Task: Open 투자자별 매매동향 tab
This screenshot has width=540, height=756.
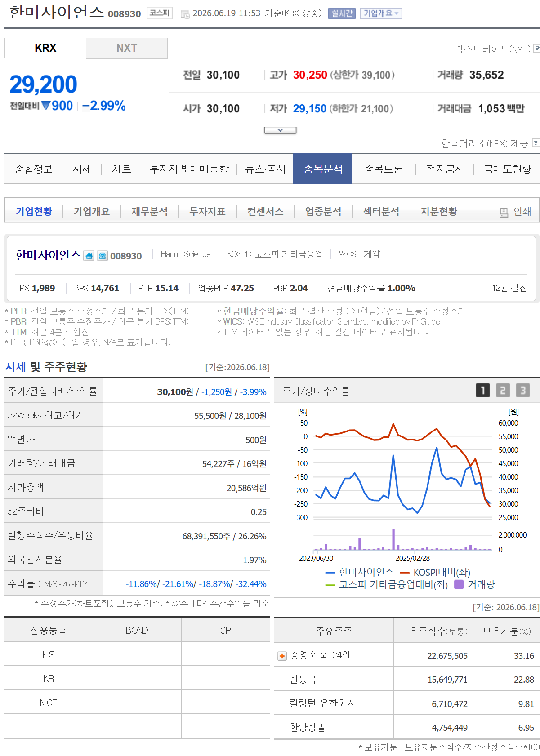Action: (x=189, y=169)
